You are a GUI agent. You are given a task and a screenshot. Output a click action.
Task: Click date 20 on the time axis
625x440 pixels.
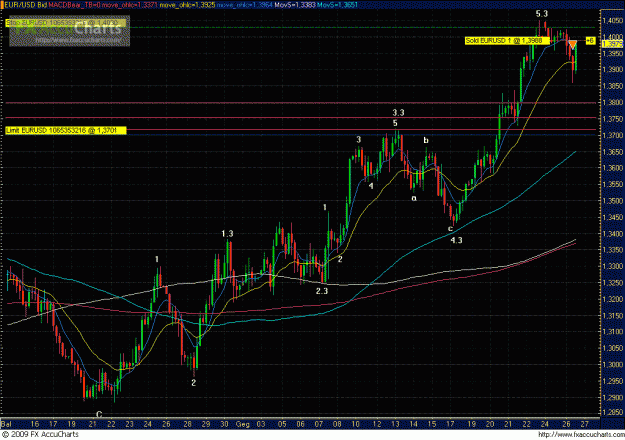(490, 424)
